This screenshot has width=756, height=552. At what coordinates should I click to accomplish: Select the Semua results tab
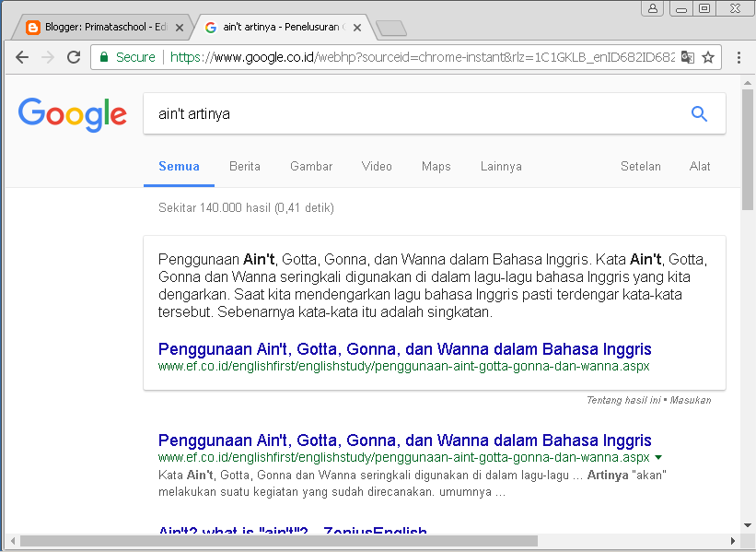click(x=179, y=167)
